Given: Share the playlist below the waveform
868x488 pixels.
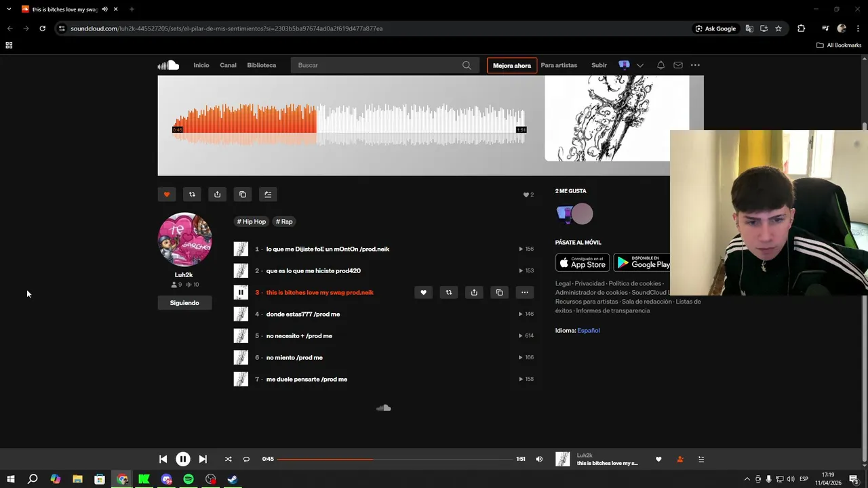Looking at the screenshot, I should coord(217,195).
